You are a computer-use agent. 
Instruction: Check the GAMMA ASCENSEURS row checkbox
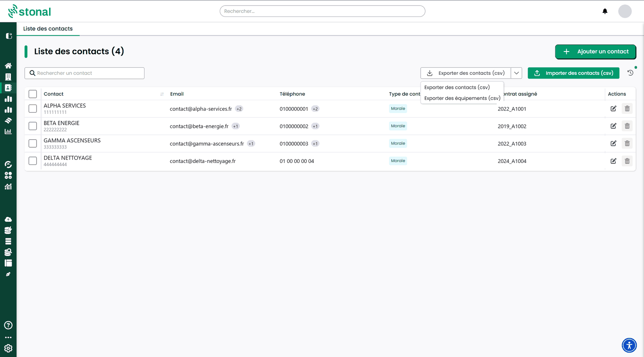pyautogui.click(x=33, y=143)
